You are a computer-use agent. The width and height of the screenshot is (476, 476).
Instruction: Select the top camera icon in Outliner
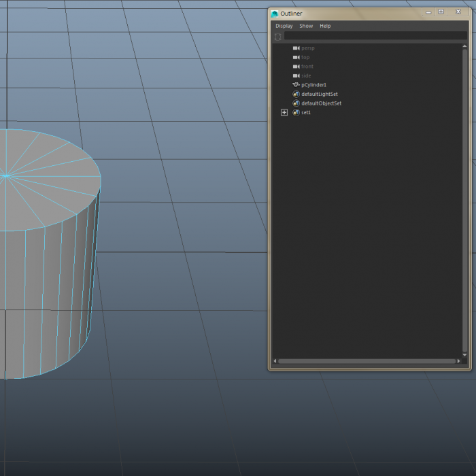coord(296,57)
